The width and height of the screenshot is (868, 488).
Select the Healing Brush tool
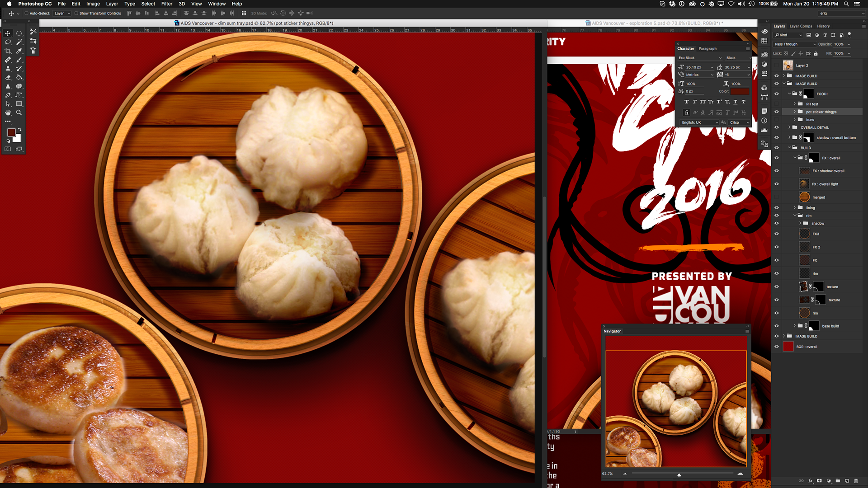8,60
